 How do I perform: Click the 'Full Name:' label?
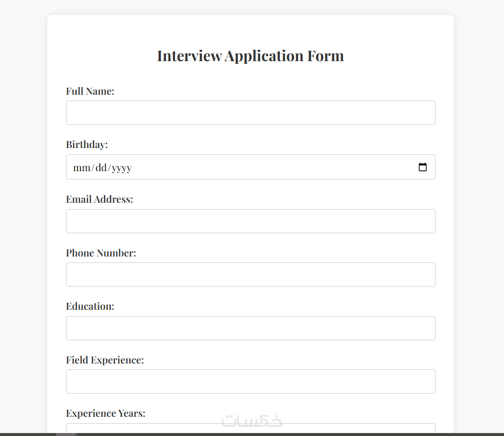(x=90, y=91)
